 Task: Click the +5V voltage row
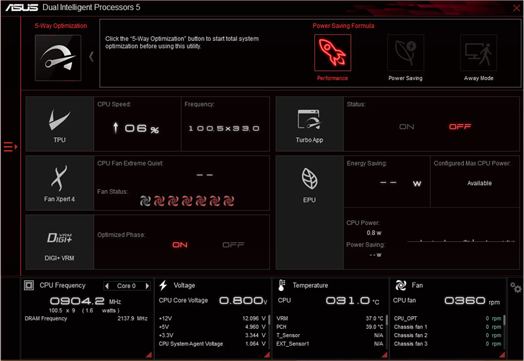[x=213, y=327]
